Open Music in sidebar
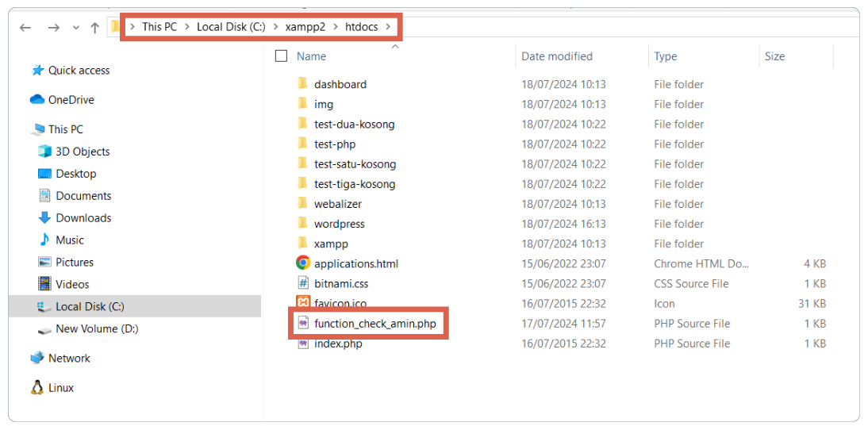This screenshot has width=868, height=430. [x=70, y=240]
